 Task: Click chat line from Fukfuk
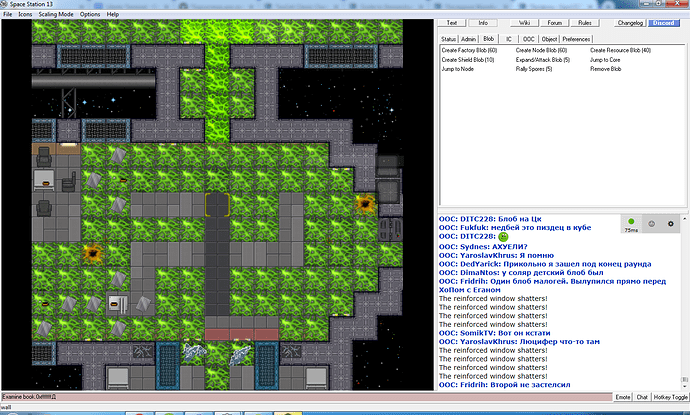coord(515,228)
